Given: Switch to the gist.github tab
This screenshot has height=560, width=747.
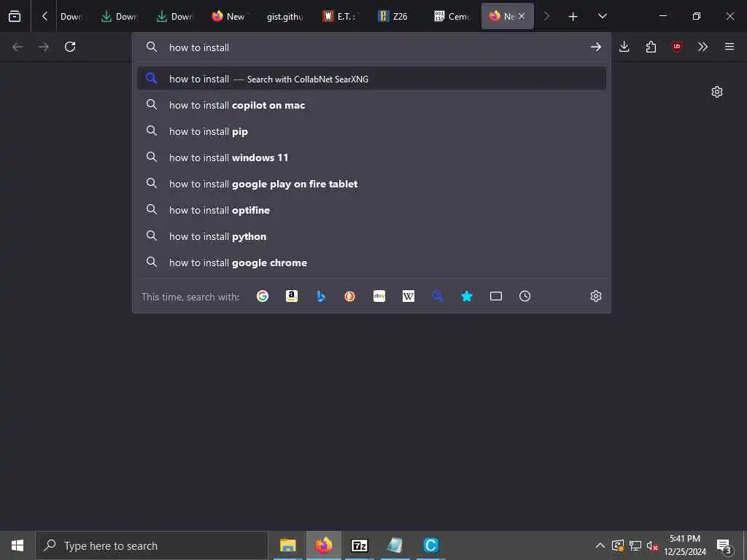Looking at the screenshot, I should pyautogui.click(x=285, y=17).
